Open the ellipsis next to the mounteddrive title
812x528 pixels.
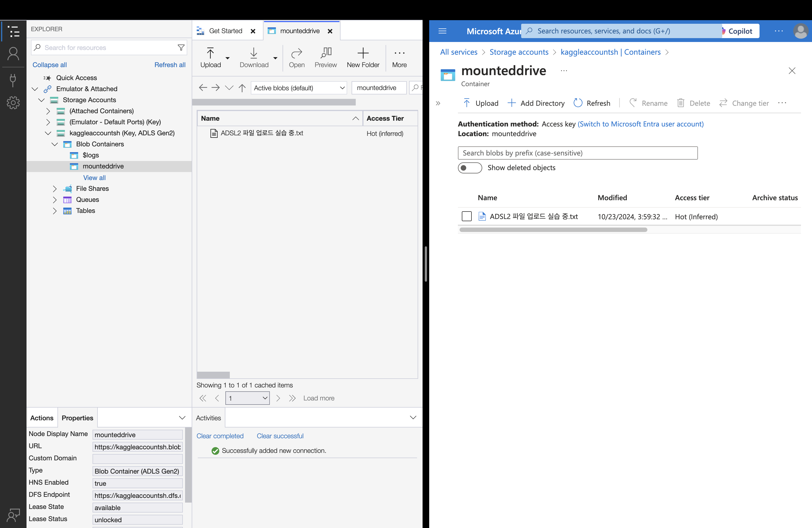tap(564, 71)
